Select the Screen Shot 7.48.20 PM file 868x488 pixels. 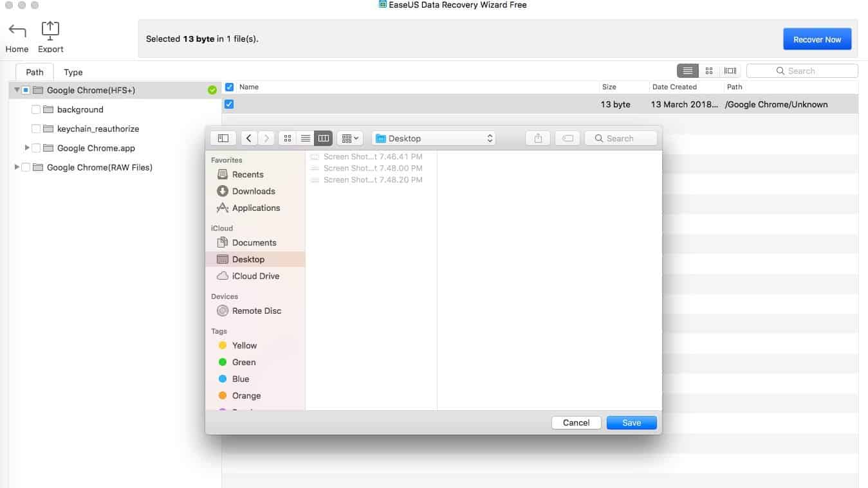click(367, 180)
